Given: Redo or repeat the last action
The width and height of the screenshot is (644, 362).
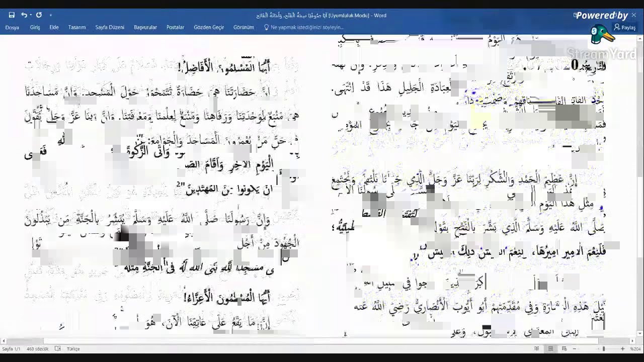Looking at the screenshot, I should [x=39, y=15].
